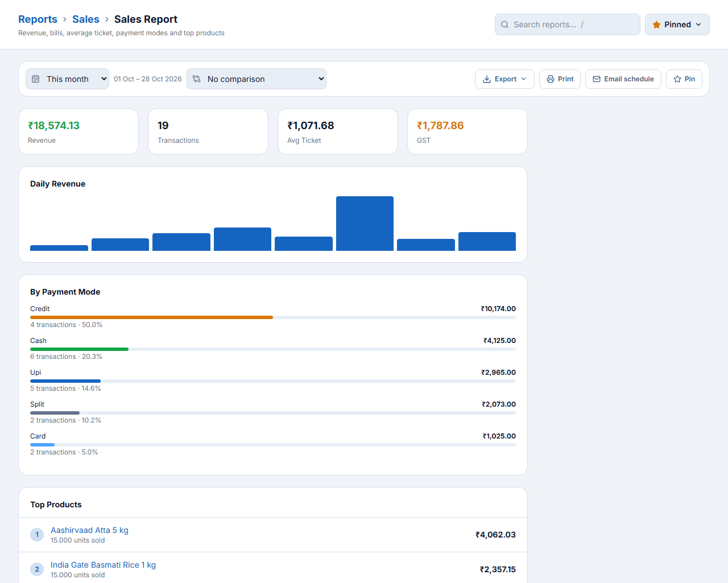
Task: Click the outlined star icon on Pin
Action: (677, 79)
